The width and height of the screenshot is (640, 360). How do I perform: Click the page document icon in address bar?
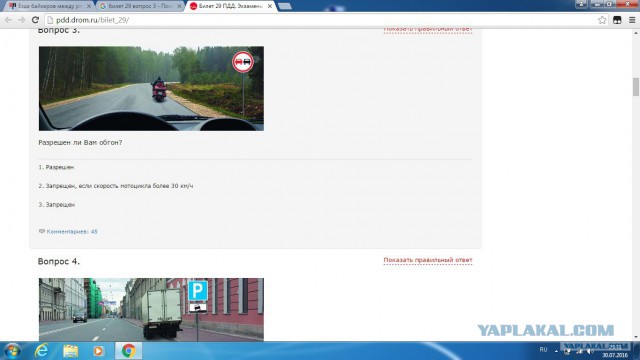tap(50, 20)
